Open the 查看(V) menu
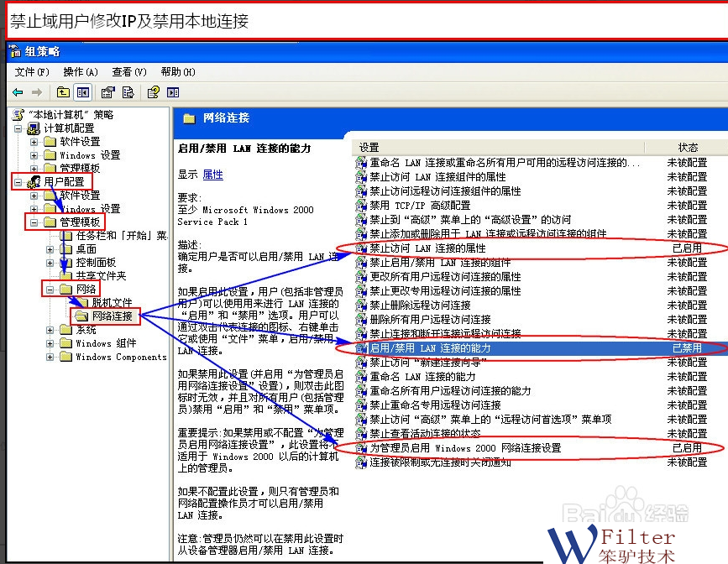This screenshot has height=564, width=728. click(128, 72)
